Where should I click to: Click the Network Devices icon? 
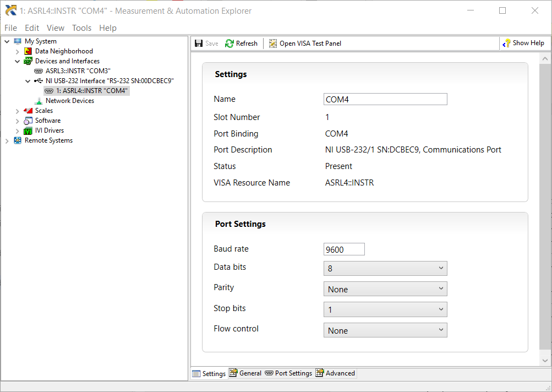[39, 100]
